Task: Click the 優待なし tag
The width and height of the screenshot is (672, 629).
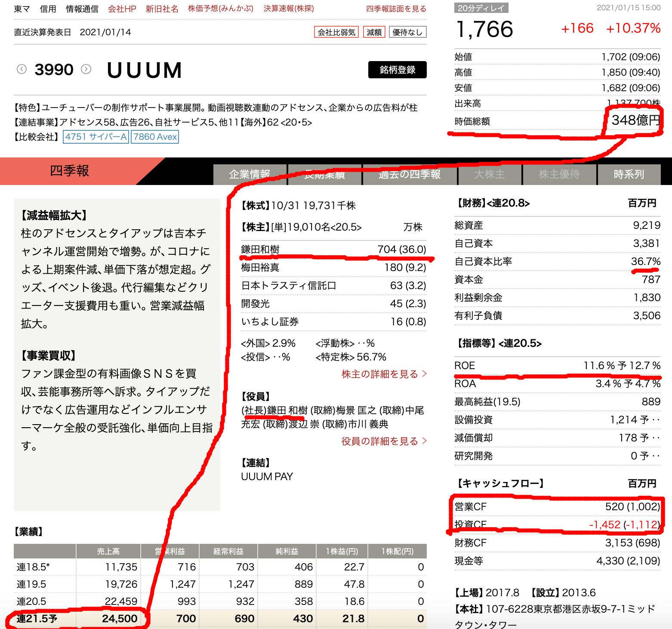Action: [x=407, y=32]
